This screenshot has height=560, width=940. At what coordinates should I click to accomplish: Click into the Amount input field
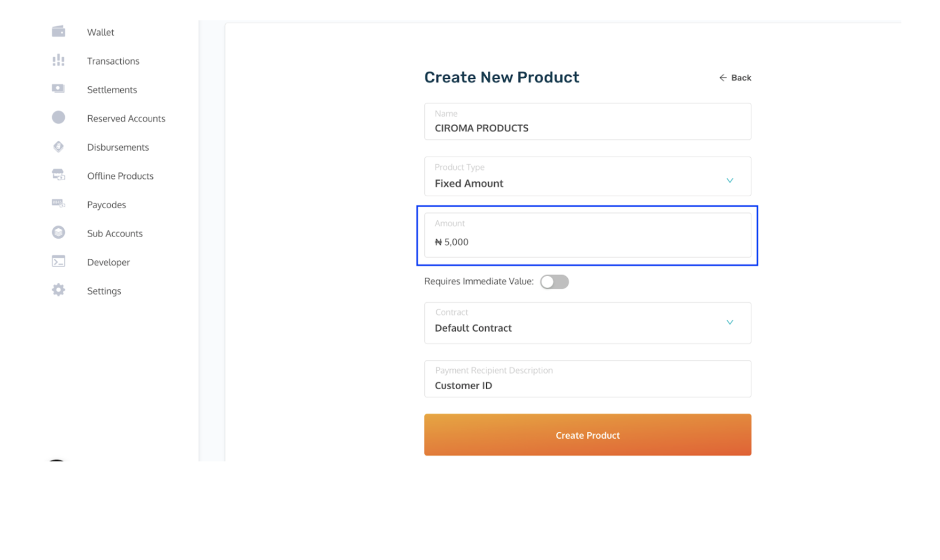pos(587,241)
